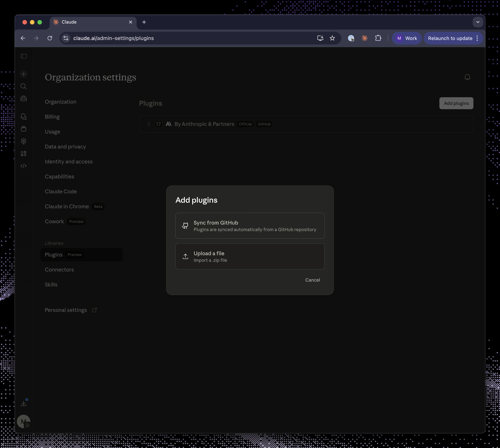Open the browser tab list chevron
Viewport: 500px width, 448px height.
pyautogui.click(x=478, y=22)
